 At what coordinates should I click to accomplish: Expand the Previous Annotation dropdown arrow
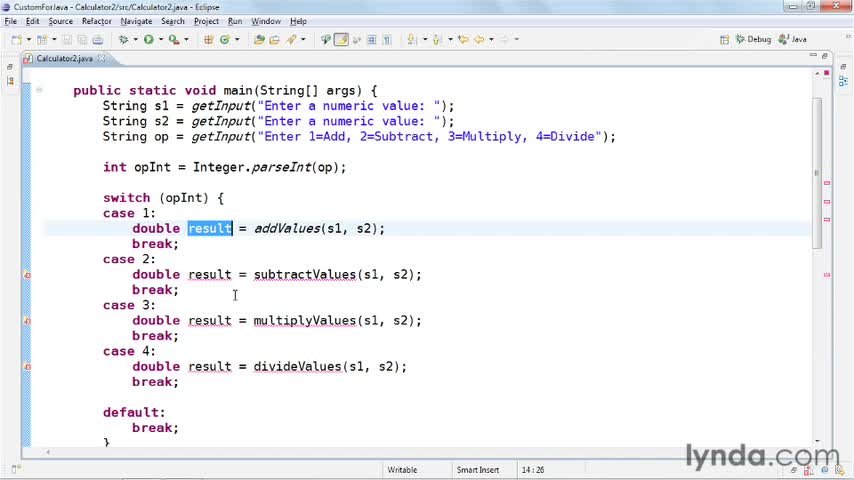point(450,40)
